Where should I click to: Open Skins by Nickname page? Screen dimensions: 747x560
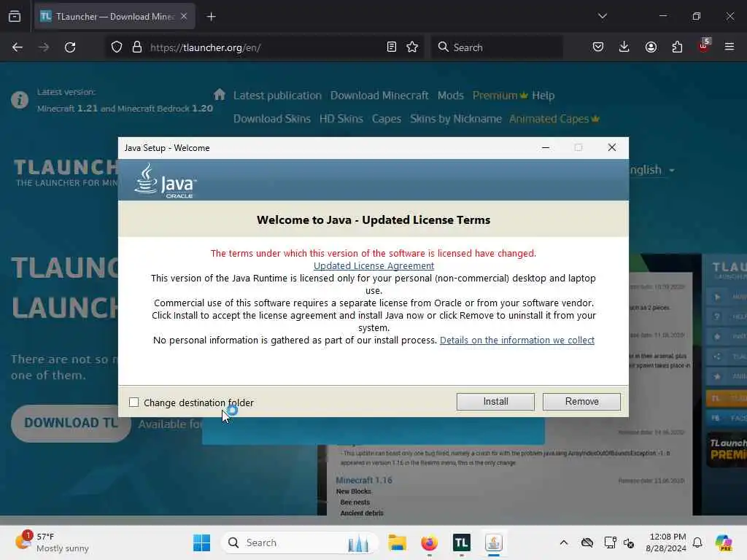(455, 119)
